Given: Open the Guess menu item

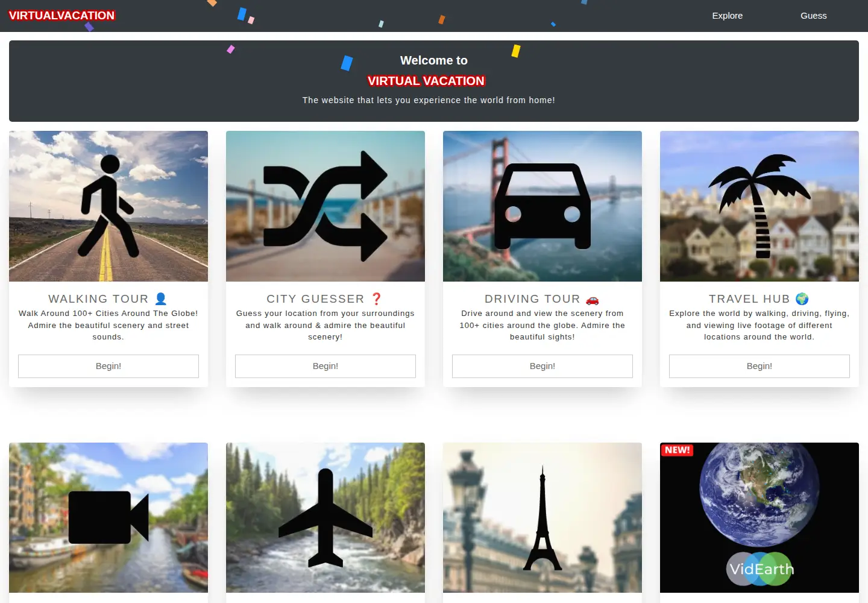Looking at the screenshot, I should pos(814,16).
